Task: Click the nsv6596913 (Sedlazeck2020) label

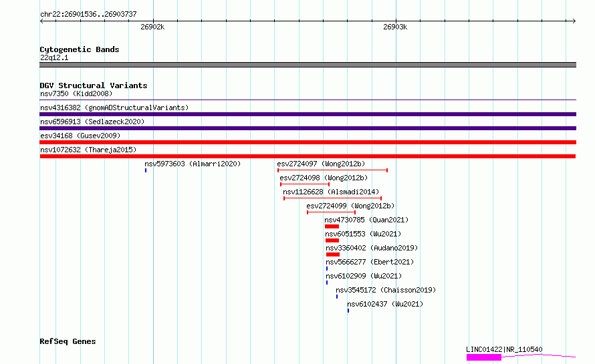Action: coord(92,122)
